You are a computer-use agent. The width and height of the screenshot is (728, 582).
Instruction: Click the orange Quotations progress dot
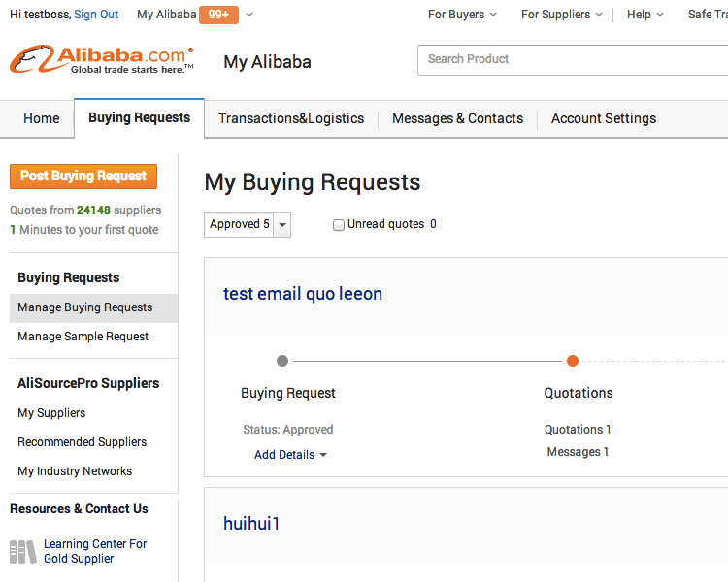pyautogui.click(x=573, y=361)
